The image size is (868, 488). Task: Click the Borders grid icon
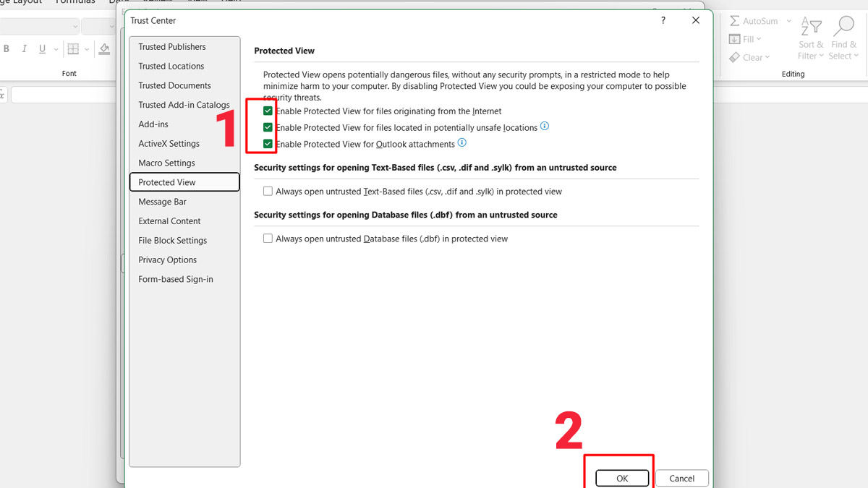tap(73, 49)
